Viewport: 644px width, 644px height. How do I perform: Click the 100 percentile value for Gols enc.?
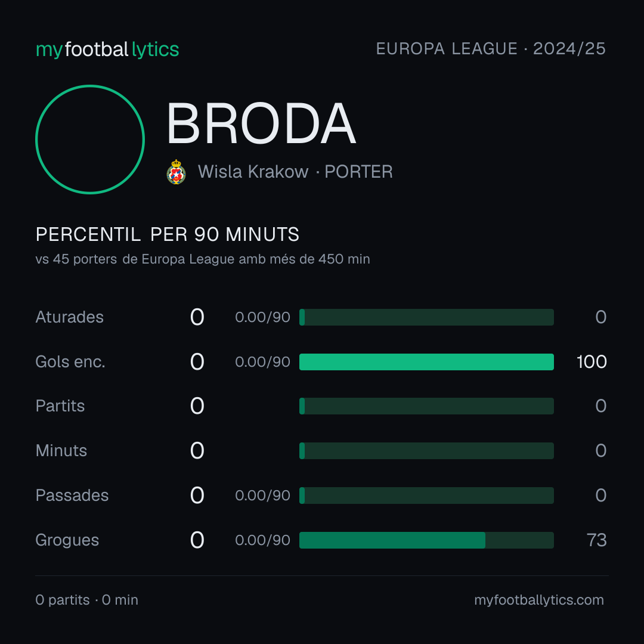coord(592,362)
